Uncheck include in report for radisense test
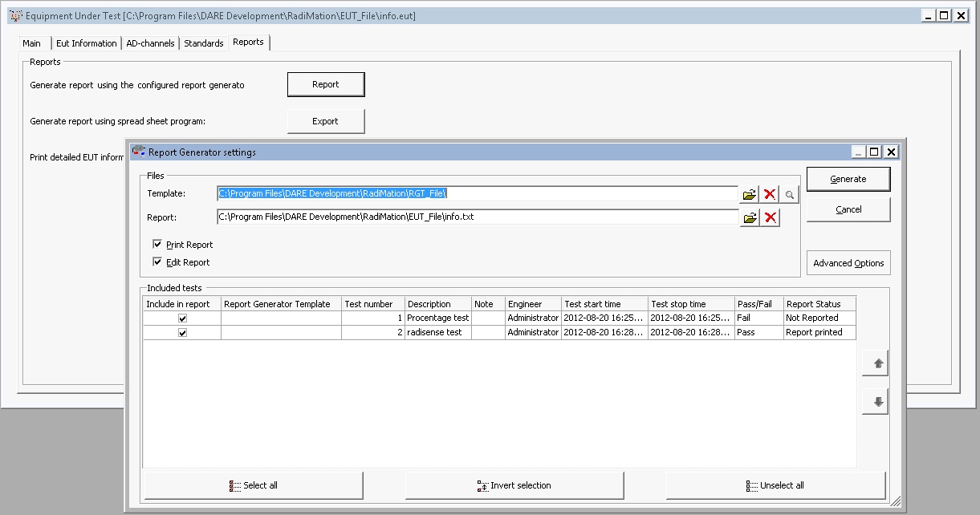The height and width of the screenshot is (515, 980). click(182, 333)
